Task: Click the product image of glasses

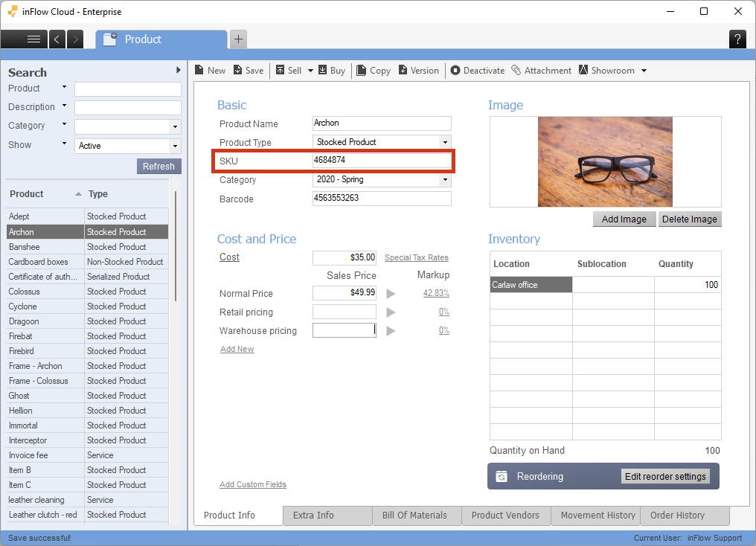Action: pos(605,161)
